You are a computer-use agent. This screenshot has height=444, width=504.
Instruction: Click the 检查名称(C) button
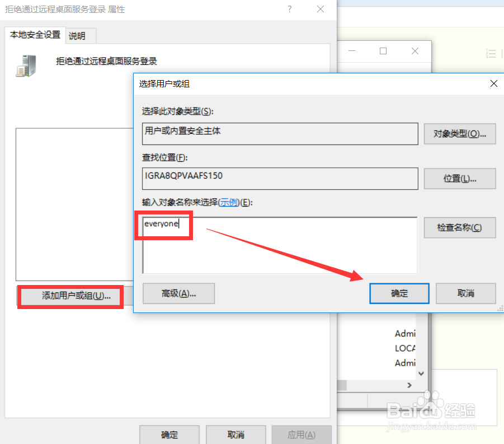pyautogui.click(x=460, y=227)
